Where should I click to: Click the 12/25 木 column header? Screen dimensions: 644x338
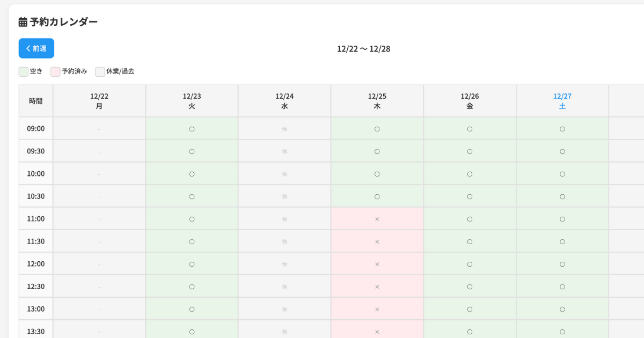click(377, 101)
